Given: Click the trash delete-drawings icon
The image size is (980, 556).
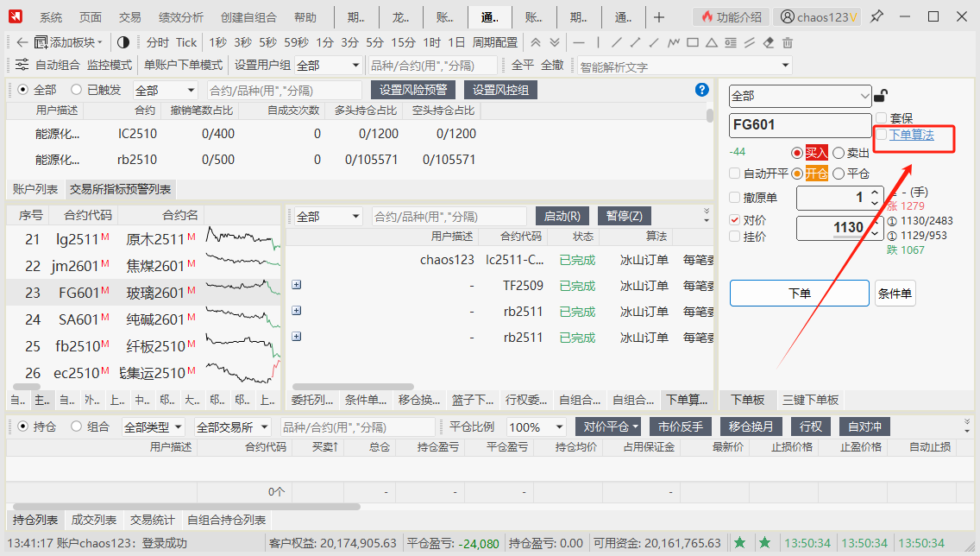Looking at the screenshot, I should click(x=787, y=42).
